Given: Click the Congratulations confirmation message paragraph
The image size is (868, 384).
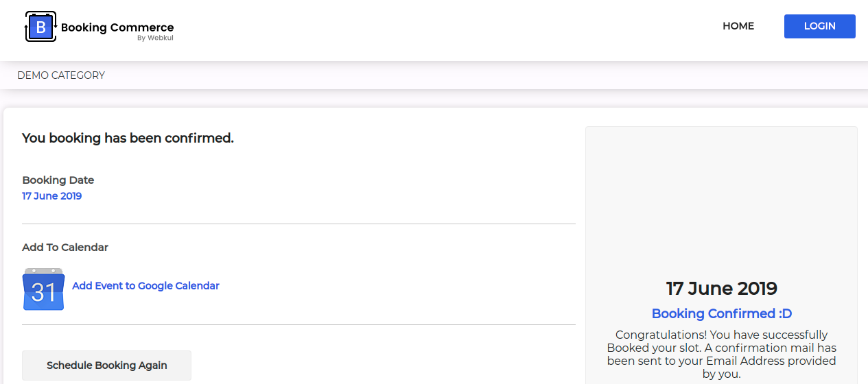Looking at the screenshot, I should click(721, 355).
